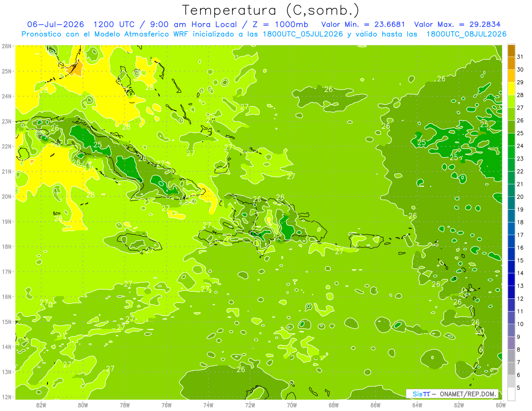The image size is (532, 411).
Task: Click latitude axis label "16N"
Action: coord(7,297)
